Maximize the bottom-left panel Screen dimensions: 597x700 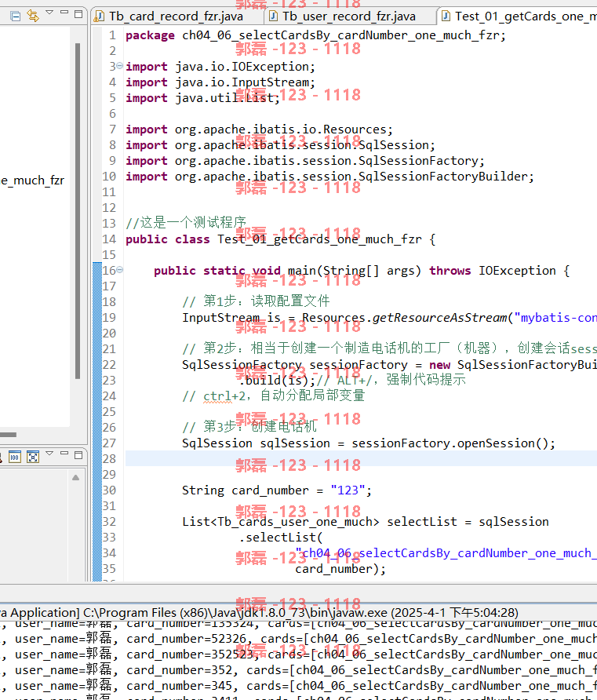click(x=78, y=455)
